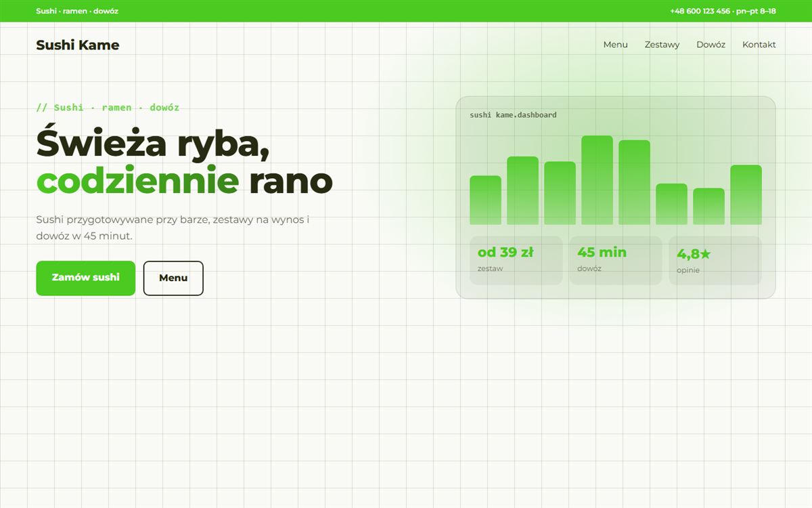Click the "od 39 zł" zestaw card

(x=516, y=260)
